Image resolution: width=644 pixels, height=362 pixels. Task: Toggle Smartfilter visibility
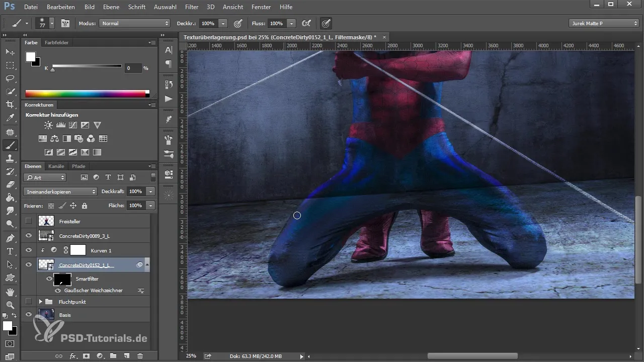tap(49, 279)
